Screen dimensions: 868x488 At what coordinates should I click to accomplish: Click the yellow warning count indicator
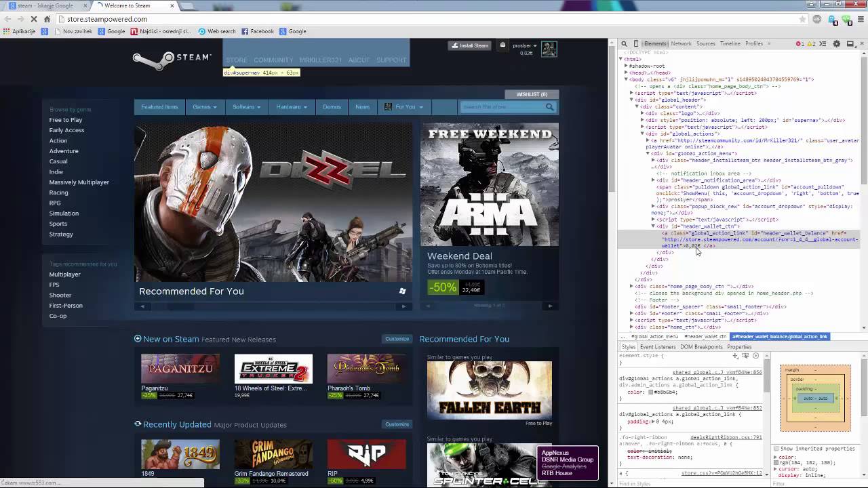tap(811, 43)
